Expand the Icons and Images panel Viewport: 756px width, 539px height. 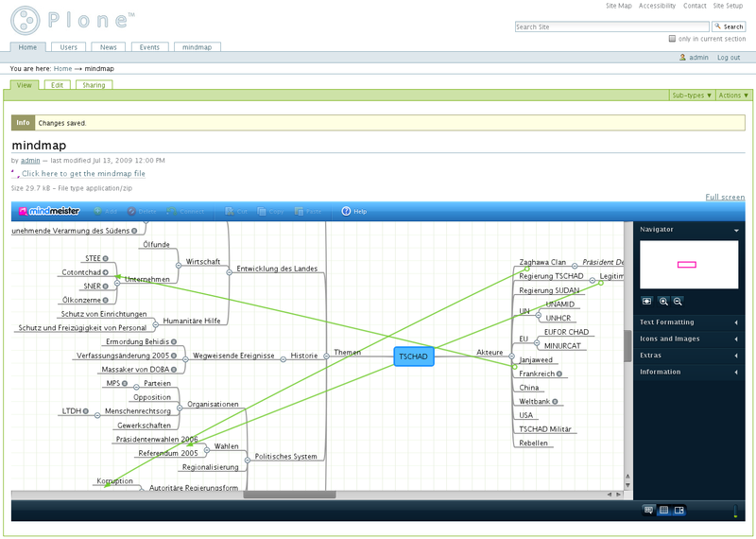[736, 339]
